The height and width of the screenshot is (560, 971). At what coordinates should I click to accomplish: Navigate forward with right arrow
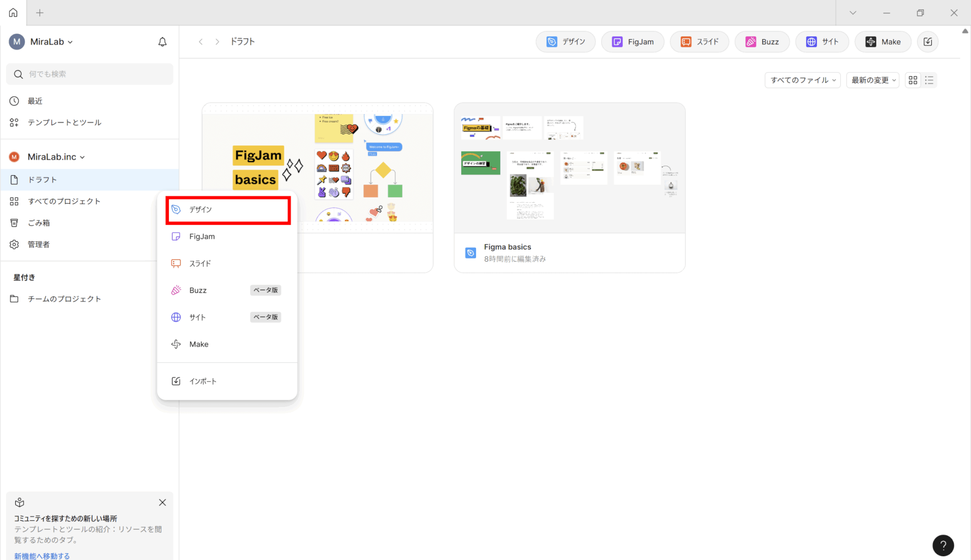tap(217, 42)
